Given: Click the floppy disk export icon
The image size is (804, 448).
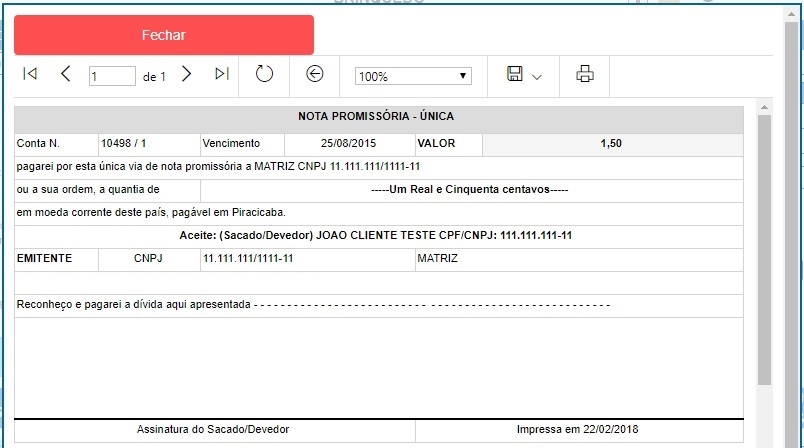Looking at the screenshot, I should coord(515,74).
